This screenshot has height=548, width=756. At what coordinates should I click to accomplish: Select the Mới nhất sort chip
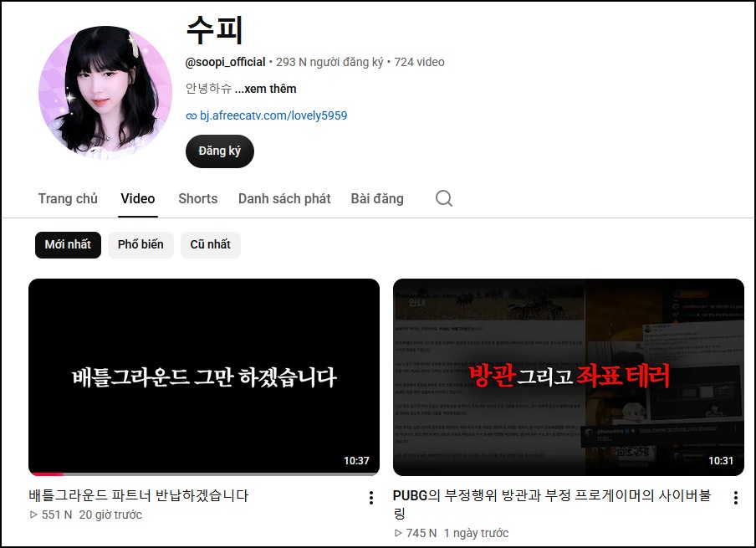coord(68,244)
